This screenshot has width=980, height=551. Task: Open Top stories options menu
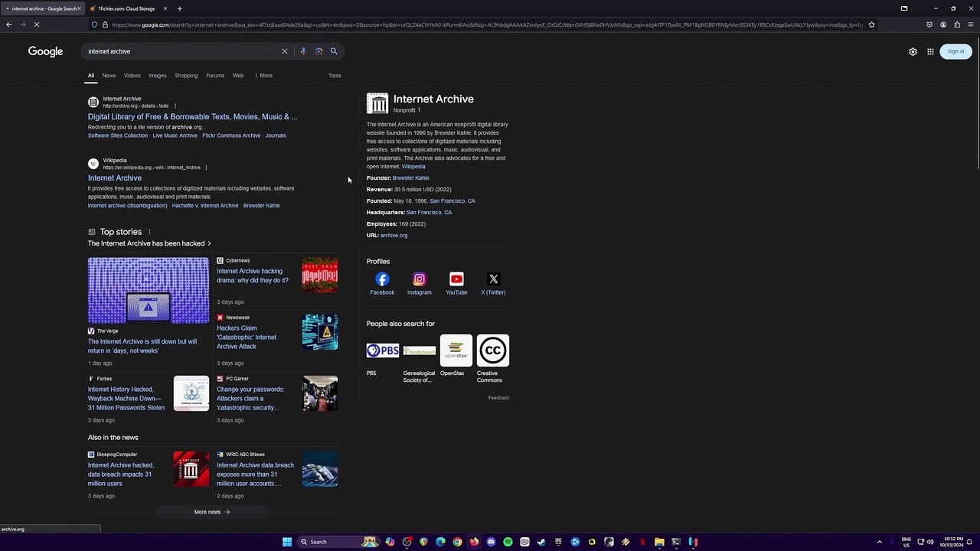(149, 232)
